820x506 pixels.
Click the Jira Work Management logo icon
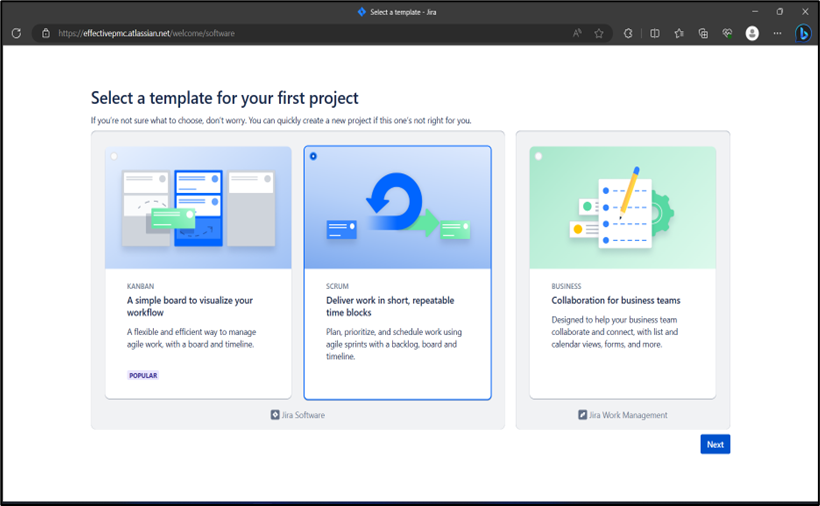583,415
